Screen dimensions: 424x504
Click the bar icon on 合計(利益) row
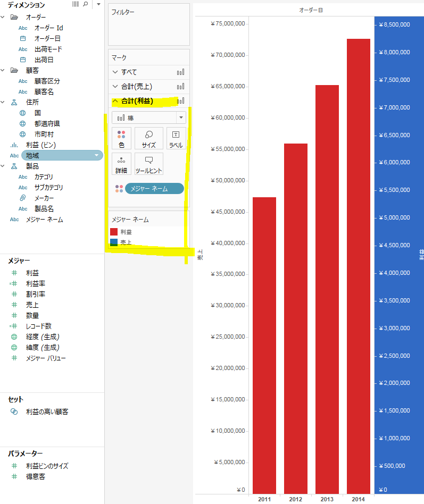[181, 100]
